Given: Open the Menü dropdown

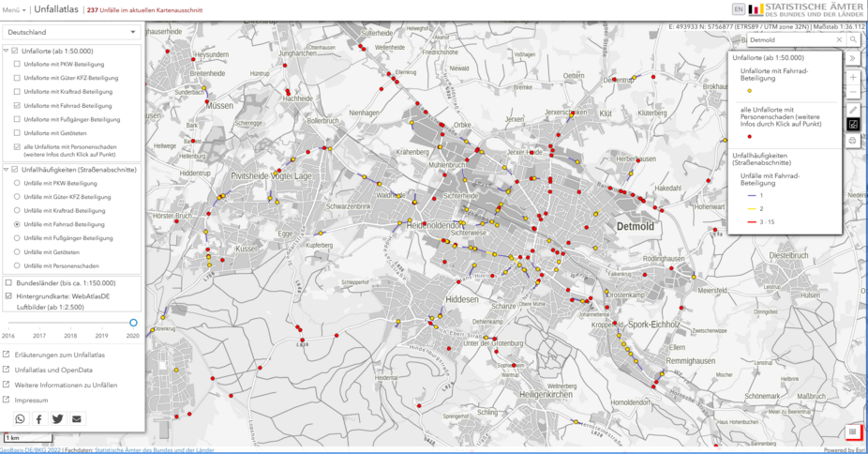Looking at the screenshot, I should click(x=14, y=10).
